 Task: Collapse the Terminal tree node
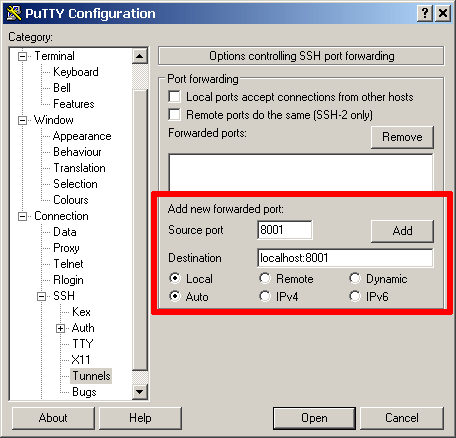click(x=22, y=56)
